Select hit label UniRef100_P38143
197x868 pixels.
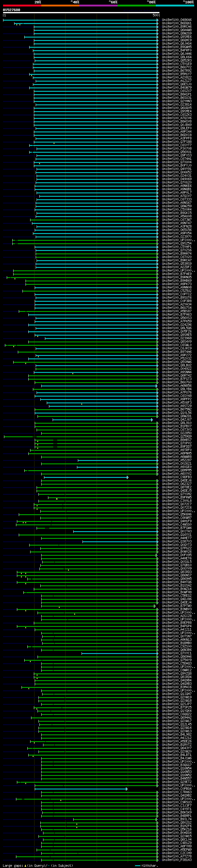click(177, 860)
